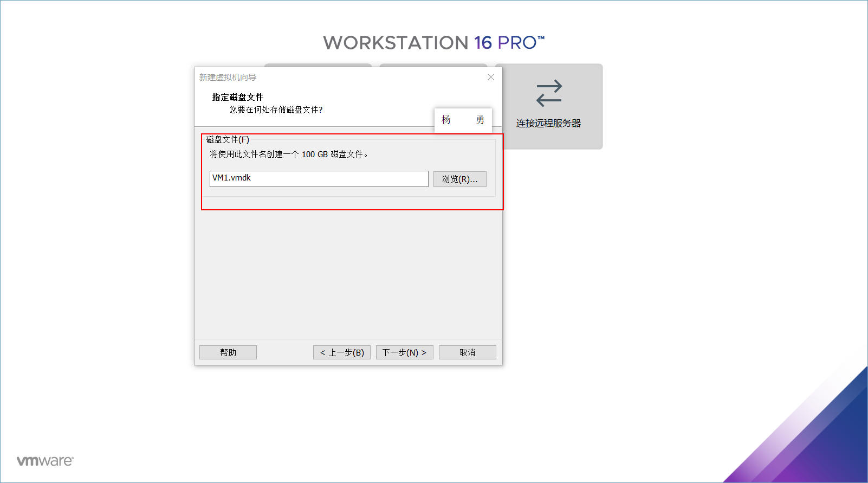The height and width of the screenshot is (483, 868).
Task: Click the vmware logo
Action: (45, 461)
